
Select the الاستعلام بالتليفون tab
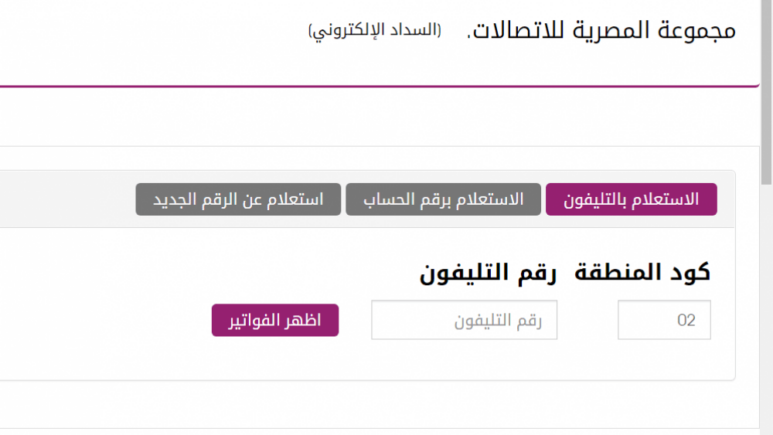coord(631,199)
